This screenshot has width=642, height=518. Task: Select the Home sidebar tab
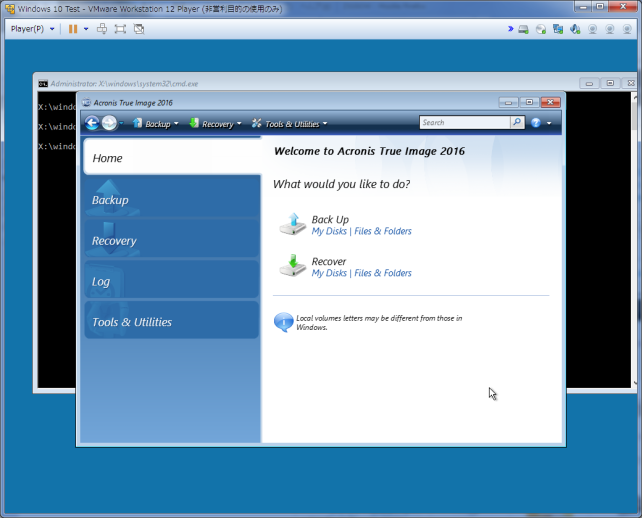[x=172, y=157]
